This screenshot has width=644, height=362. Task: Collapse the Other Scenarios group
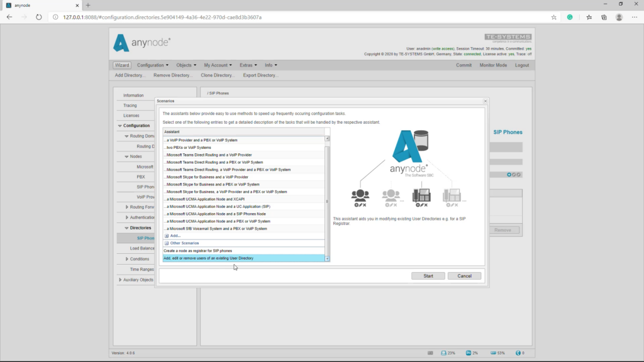click(166, 243)
